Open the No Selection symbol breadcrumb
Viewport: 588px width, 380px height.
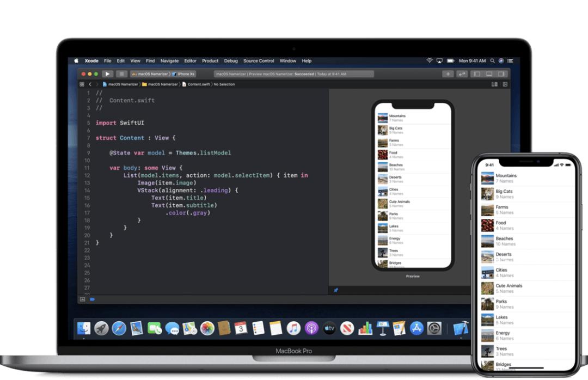click(x=224, y=84)
